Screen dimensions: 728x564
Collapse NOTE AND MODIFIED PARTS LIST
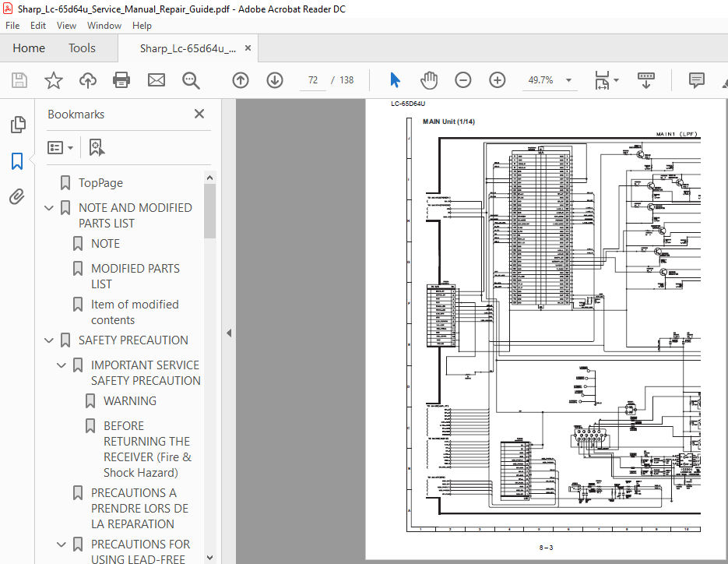(49, 208)
